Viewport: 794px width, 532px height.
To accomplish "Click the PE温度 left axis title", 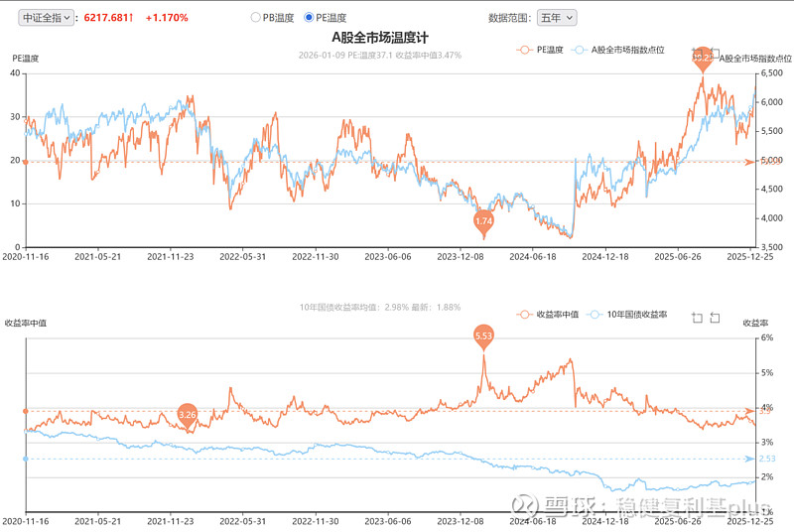I will tap(26, 59).
